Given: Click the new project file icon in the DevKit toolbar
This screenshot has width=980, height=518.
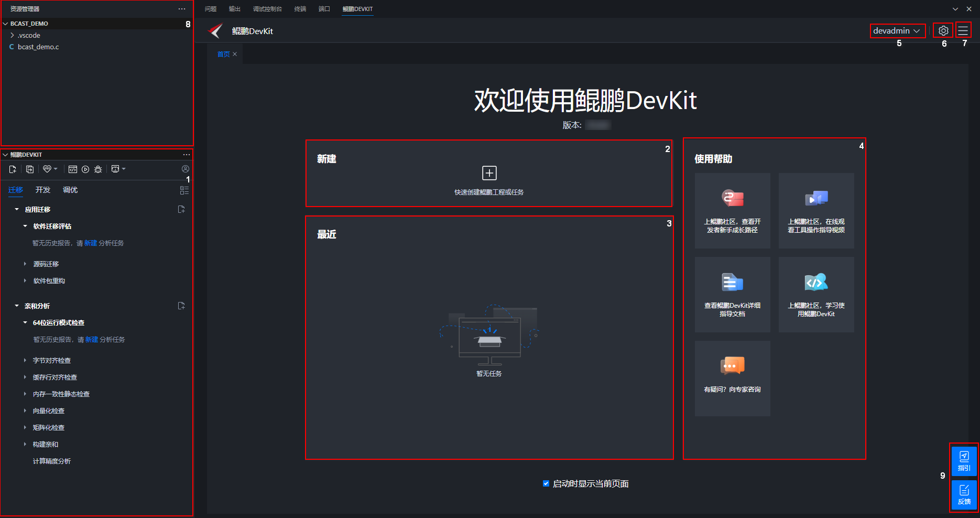Looking at the screenshot, I should (x=13, y=169).
